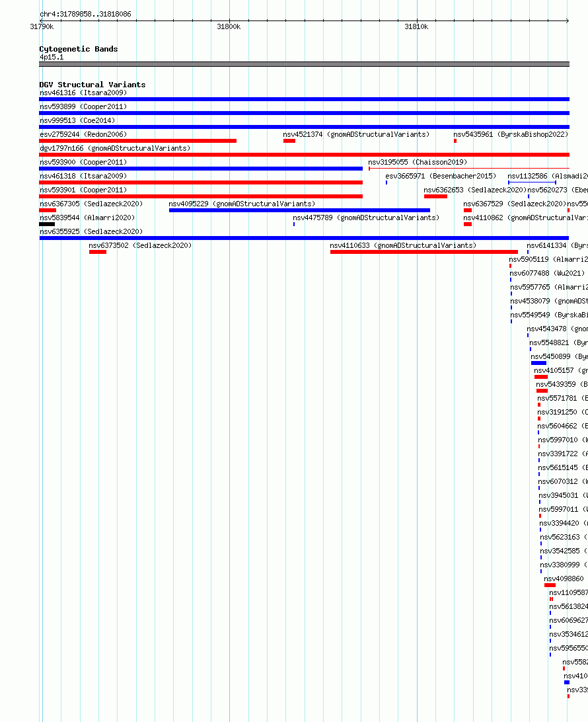Click the nsv5839544 (Almarri2020) black bar
Screen dimensions: 588x722
(x=47, y=224)
